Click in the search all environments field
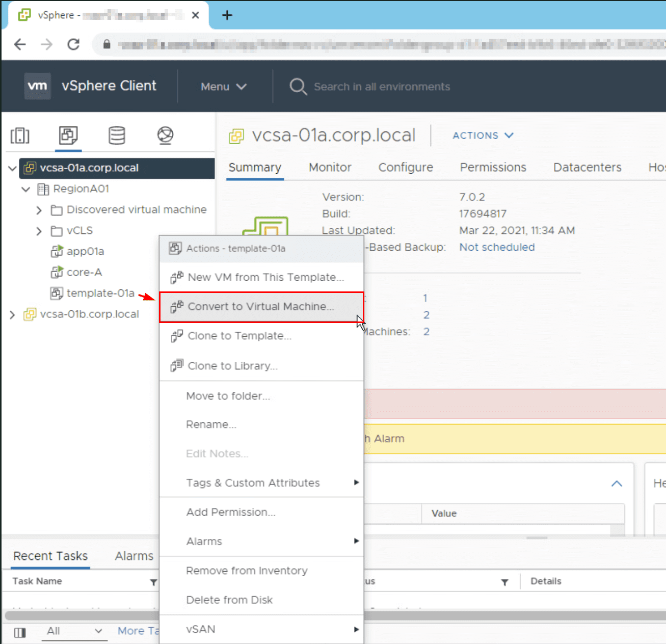 [382, 87]
